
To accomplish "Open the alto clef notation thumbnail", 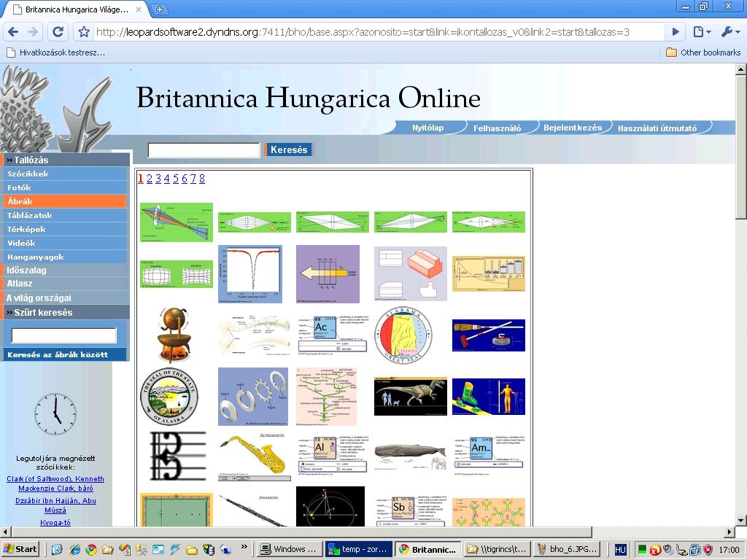I will pos(178,456).
